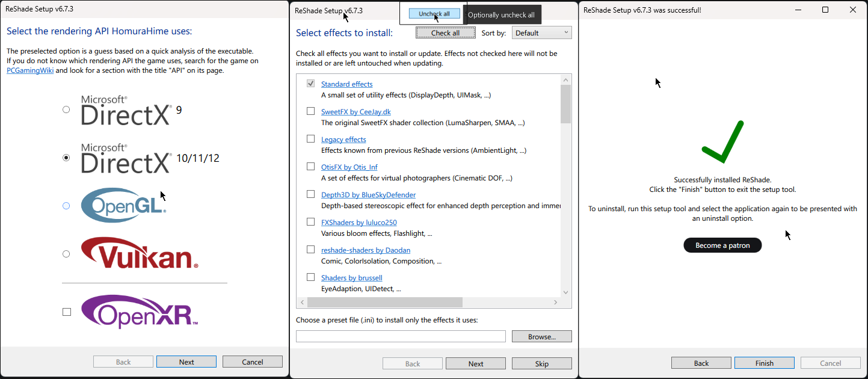Click Cancel in the rendering API window
Viewport: 868px width, 379px height.
click(253, 362)
